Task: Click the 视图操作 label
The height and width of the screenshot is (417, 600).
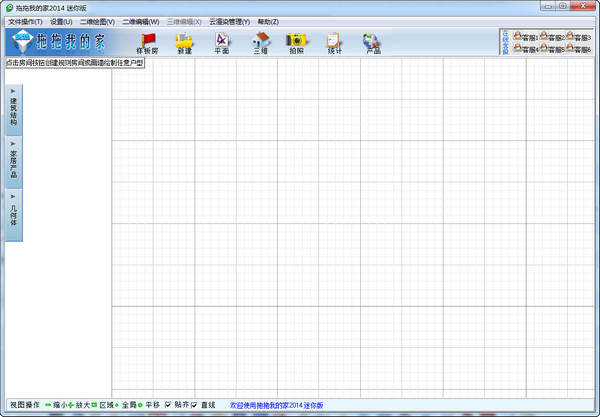Action: [x=24, y=405]
